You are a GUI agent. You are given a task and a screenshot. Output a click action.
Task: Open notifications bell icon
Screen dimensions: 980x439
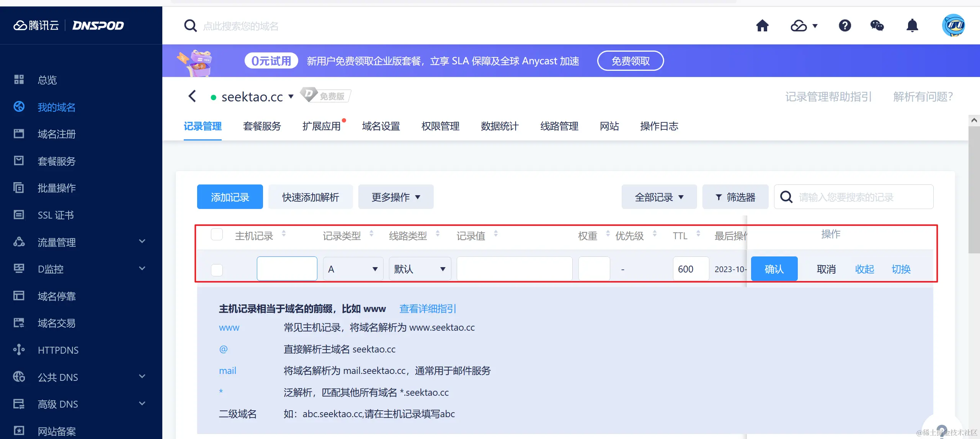tap(912, 26)
